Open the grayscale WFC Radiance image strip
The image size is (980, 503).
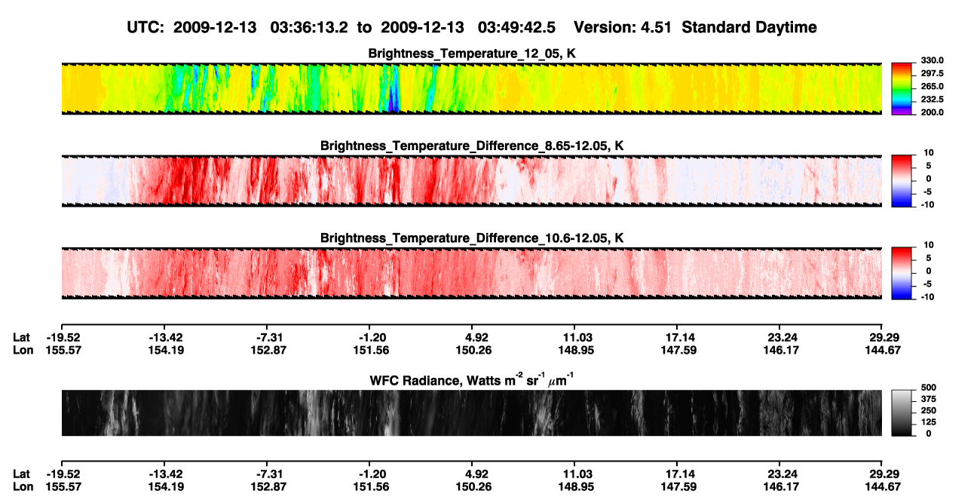472,413
